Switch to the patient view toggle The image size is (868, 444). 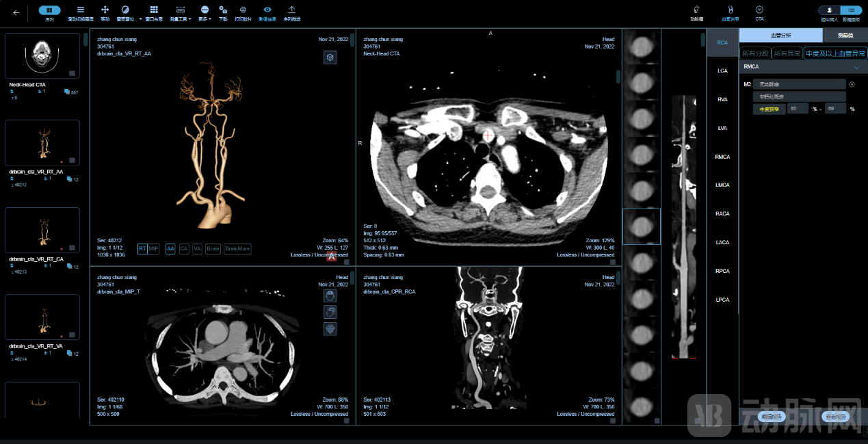point(829,10)
